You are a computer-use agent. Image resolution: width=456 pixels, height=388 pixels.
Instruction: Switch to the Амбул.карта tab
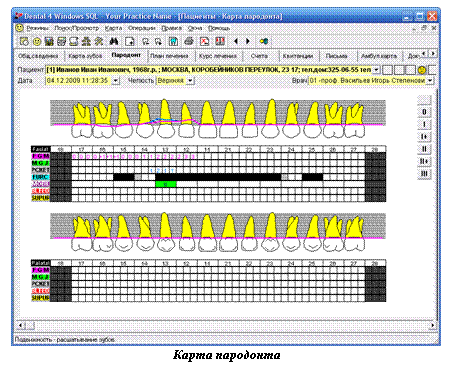tap(379, 56)
